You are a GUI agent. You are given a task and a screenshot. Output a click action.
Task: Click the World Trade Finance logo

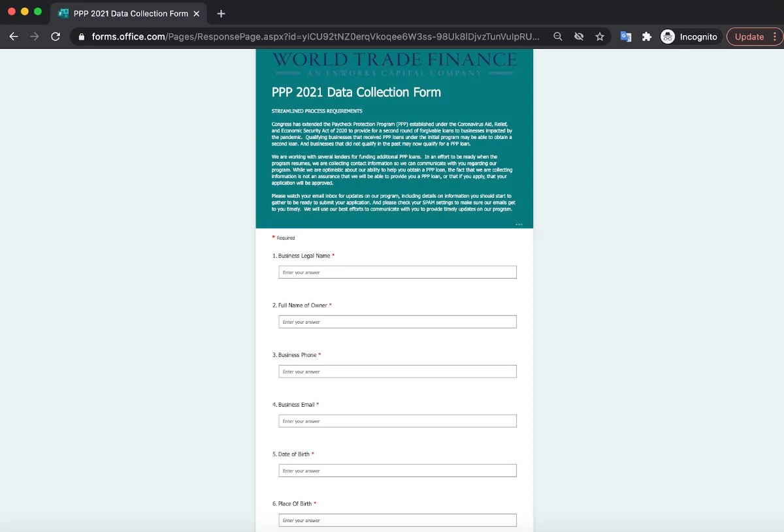[x=394, y=64]
